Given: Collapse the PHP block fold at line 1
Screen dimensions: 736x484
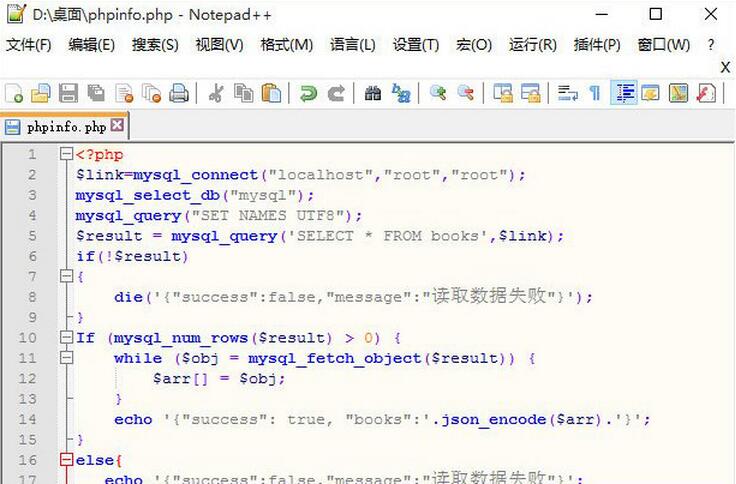Looking at the screenshot, I should (x=66, y=154).
